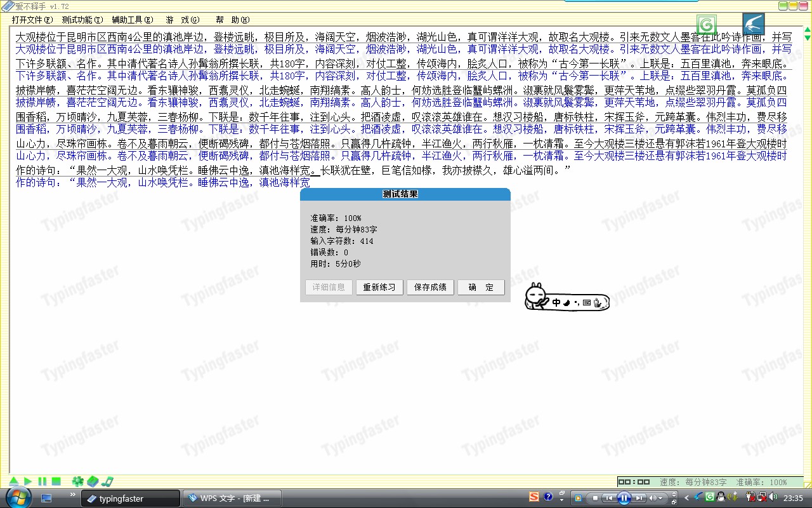Viewport: 812px width, 508px height.
Task: Click the green play triangle icon
Action: click(28, 482)
